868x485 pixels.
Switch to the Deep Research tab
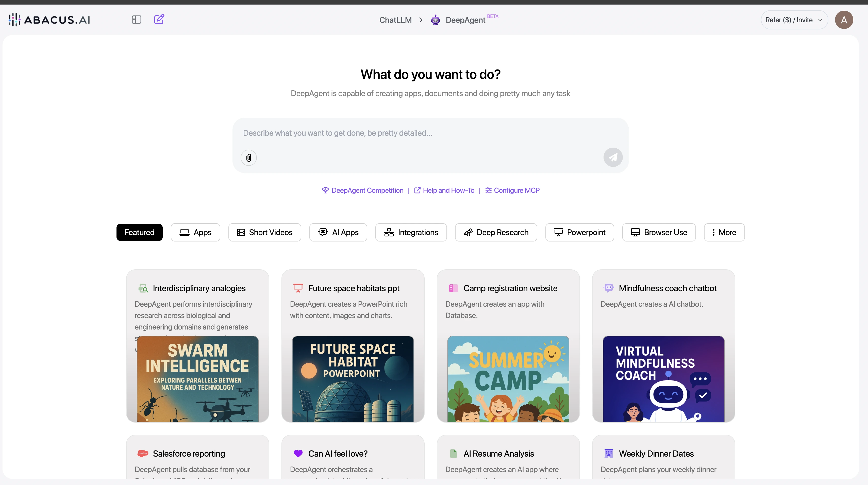[496, 232]
